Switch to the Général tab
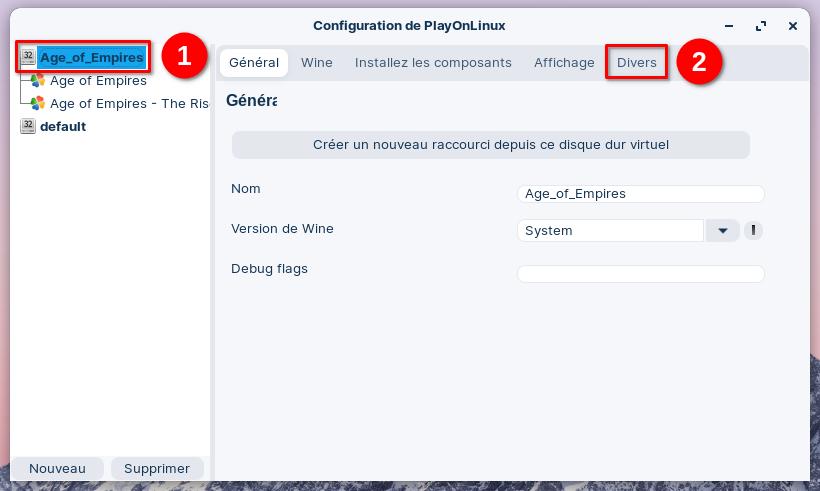The height and width of the screenshot is (491, 820). [x=254, y=63]
